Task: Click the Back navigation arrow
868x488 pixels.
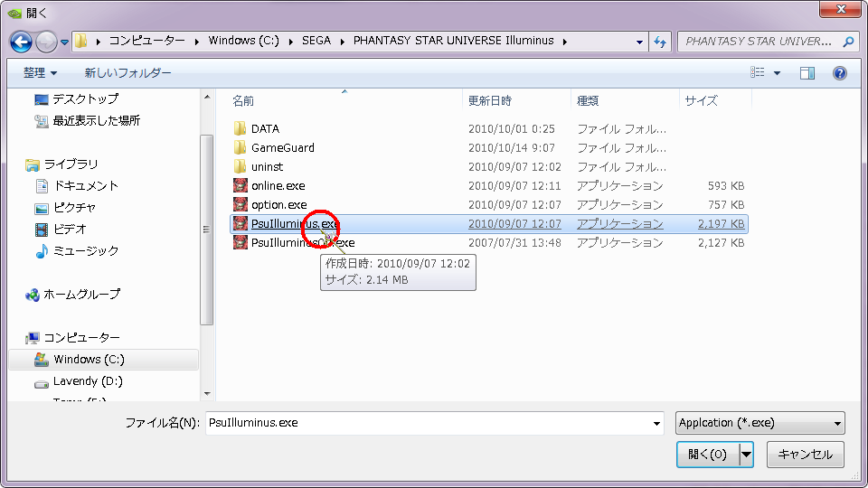Action: point(21,42)
